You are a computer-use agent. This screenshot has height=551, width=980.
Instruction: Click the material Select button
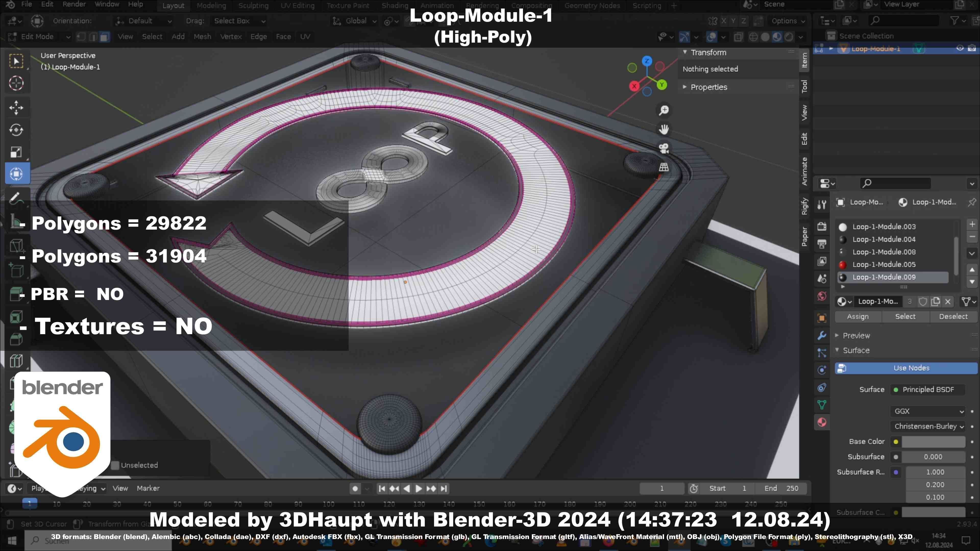(x=905, y=316)
